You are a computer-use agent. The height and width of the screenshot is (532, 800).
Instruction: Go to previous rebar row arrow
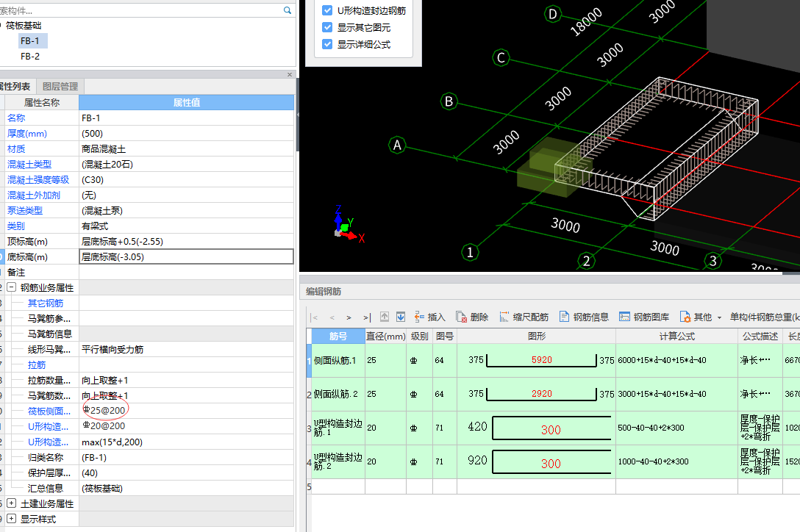point(332,317)
